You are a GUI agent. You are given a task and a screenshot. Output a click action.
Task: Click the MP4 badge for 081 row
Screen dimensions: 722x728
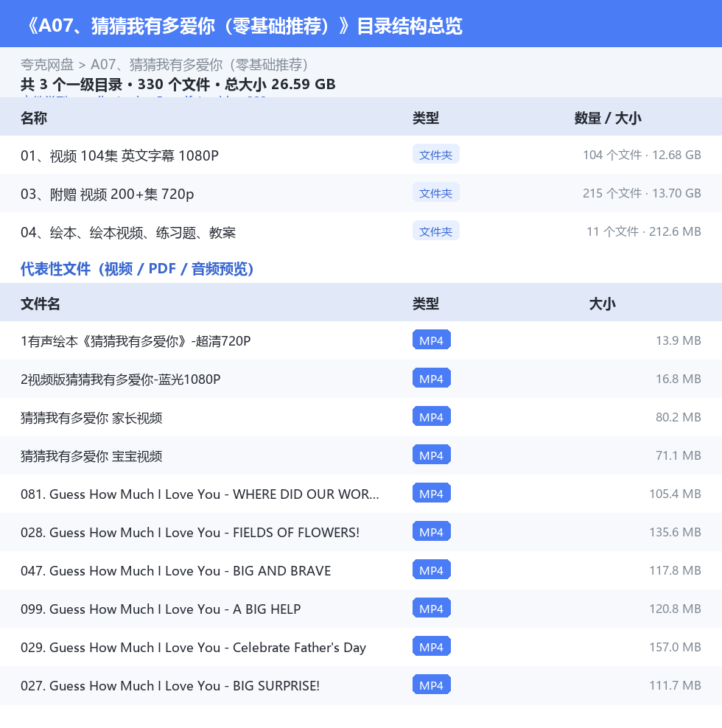point(431,494)
